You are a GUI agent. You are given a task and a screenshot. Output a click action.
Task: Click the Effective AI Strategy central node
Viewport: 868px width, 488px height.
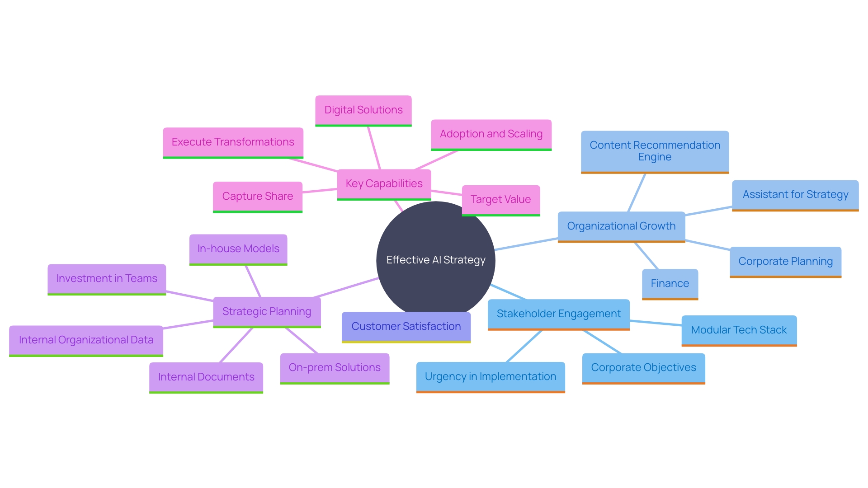click(434, 258)
